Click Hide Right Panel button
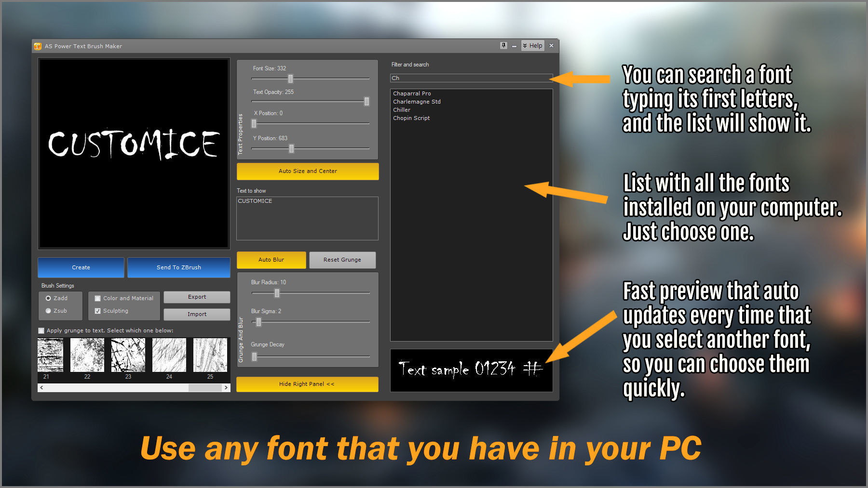The height and width of the screenshot is (488, 868). (307, 384)
